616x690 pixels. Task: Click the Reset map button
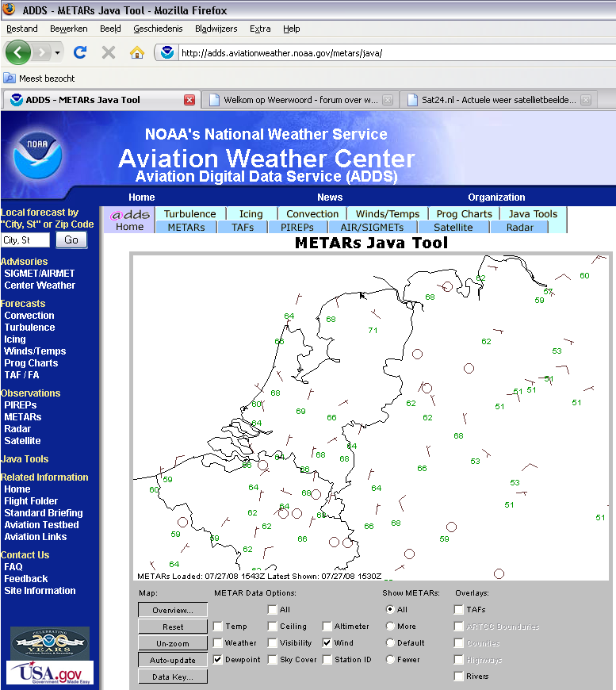pos(173,627)
